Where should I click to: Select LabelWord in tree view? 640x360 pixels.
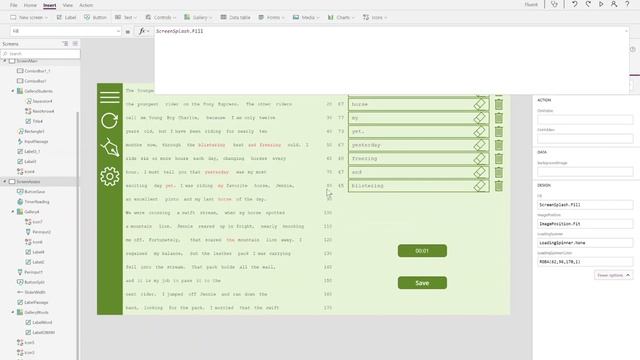pos(42,322)
